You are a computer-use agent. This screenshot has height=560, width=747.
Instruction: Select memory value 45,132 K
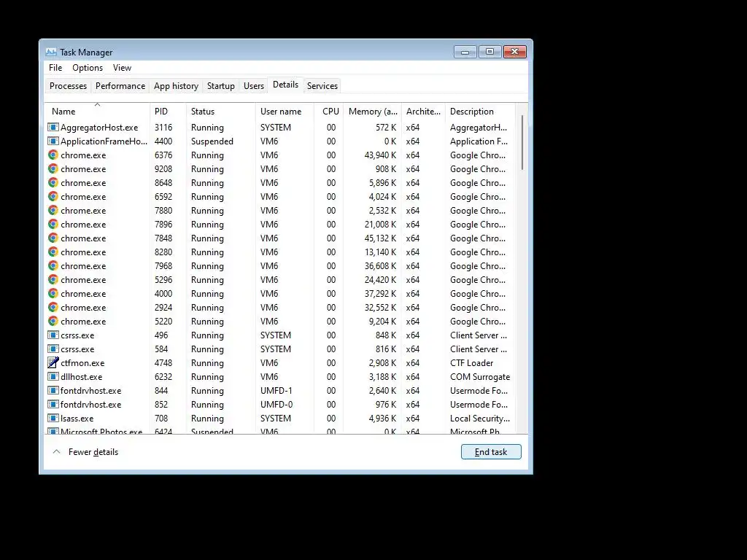coord(380,238)
